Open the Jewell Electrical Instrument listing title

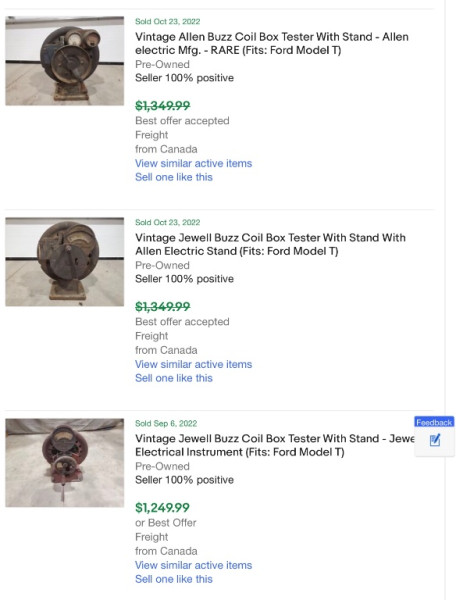point(275,445)
